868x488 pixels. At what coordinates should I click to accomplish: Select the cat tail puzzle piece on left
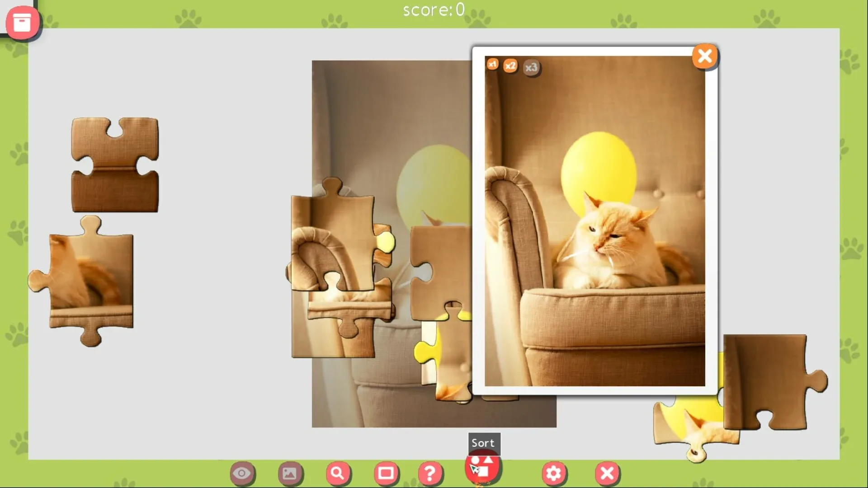click(x=90, y=280)
